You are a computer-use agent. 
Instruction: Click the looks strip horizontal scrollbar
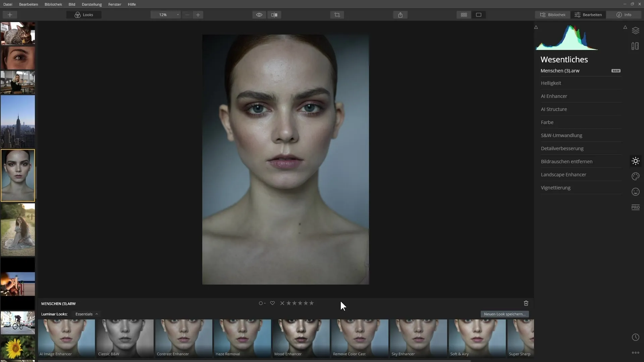(255, 361)
